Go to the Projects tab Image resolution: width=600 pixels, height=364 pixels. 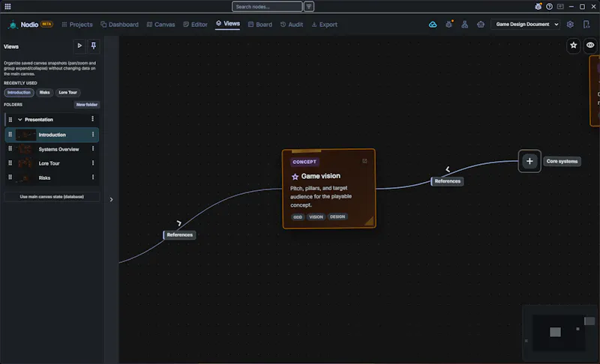point(77,25)
